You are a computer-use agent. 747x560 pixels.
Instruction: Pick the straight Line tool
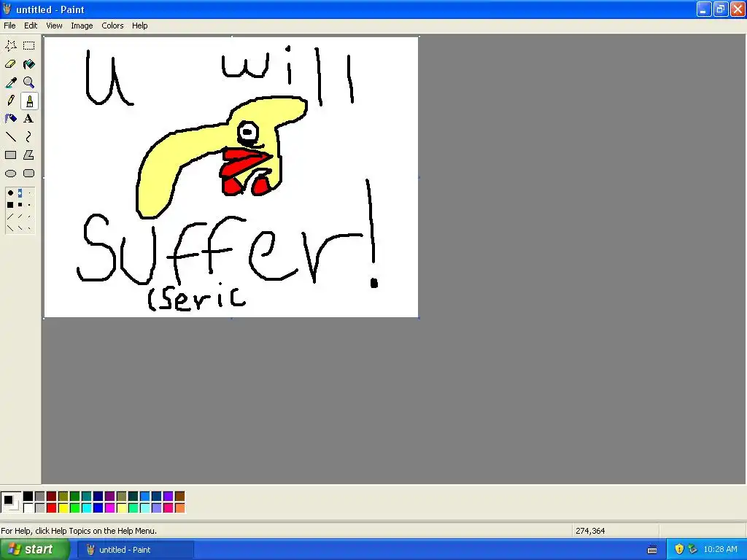[x=10, y=137]
